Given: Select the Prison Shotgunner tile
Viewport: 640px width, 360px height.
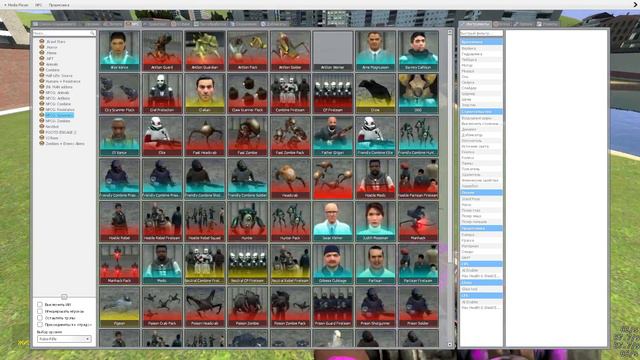Looking at the screenshot, I should [375, 307].
